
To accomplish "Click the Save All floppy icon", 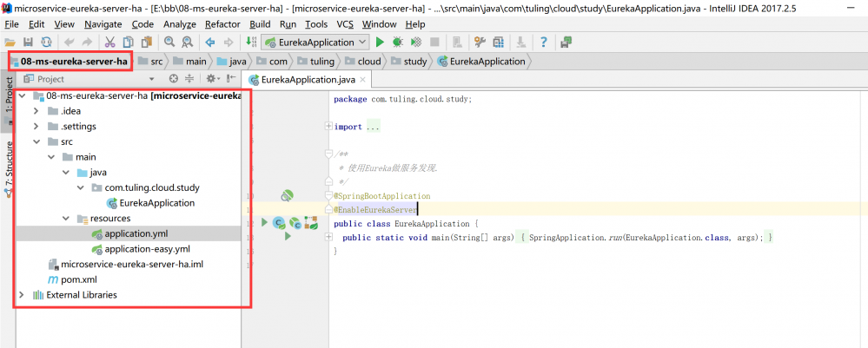I will (28, 42).
